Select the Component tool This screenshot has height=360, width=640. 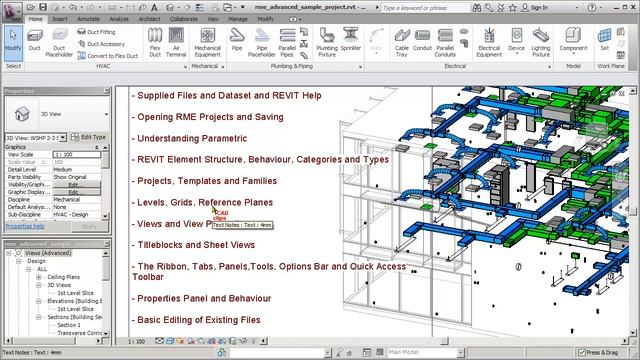coord(573,41)
